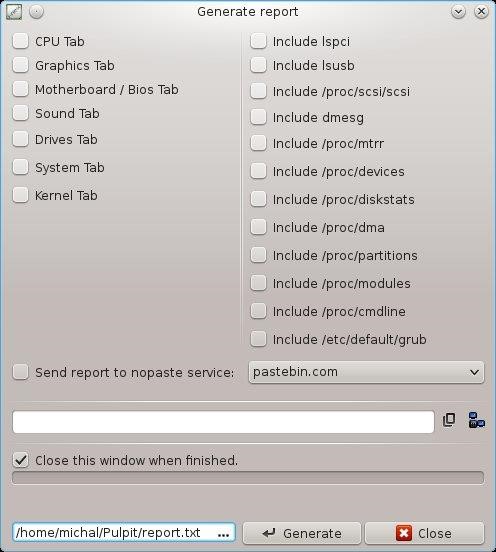
Task: Enable the CPU Tab checkbox
Action: click(20, 41)
